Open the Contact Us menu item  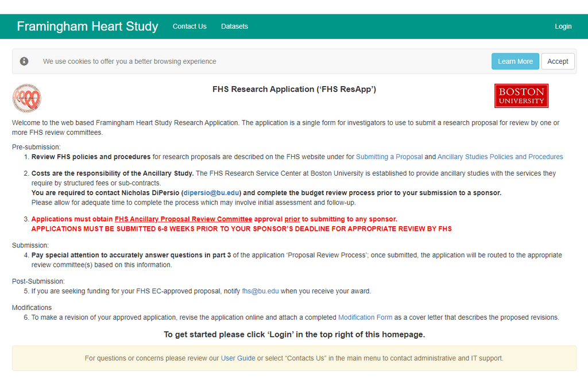tap(189, 26)
